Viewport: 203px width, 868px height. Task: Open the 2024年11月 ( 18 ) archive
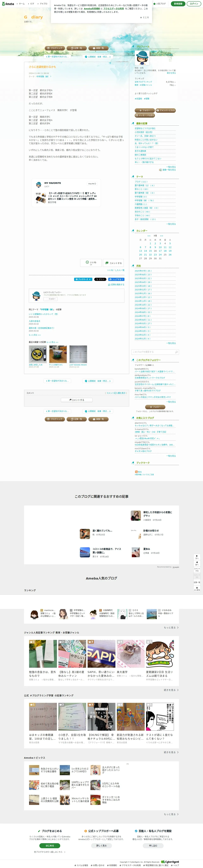[143, 301]
